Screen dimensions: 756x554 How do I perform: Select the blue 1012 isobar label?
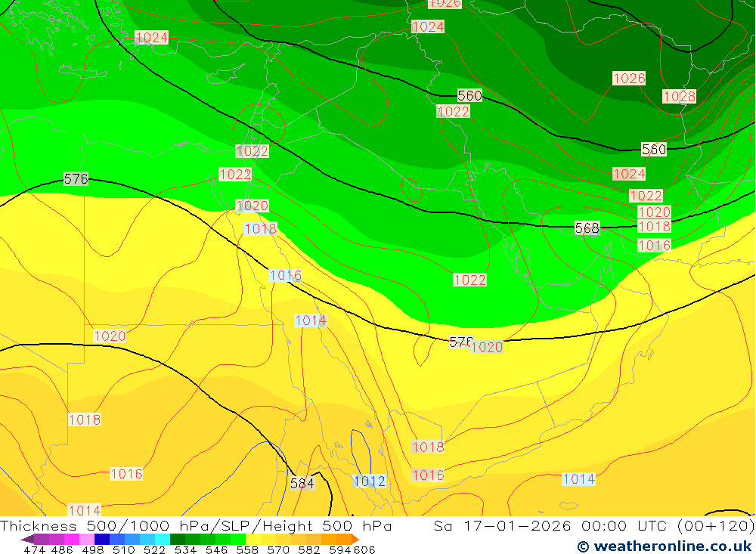point(370,481)
